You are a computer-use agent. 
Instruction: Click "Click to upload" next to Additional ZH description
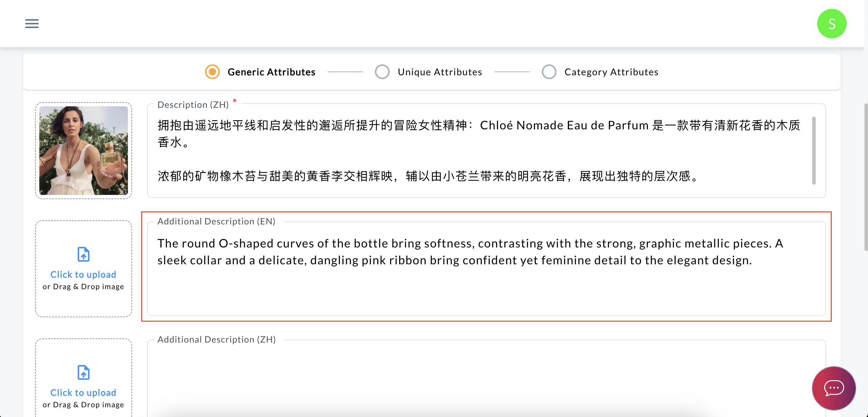click(83, 392)
